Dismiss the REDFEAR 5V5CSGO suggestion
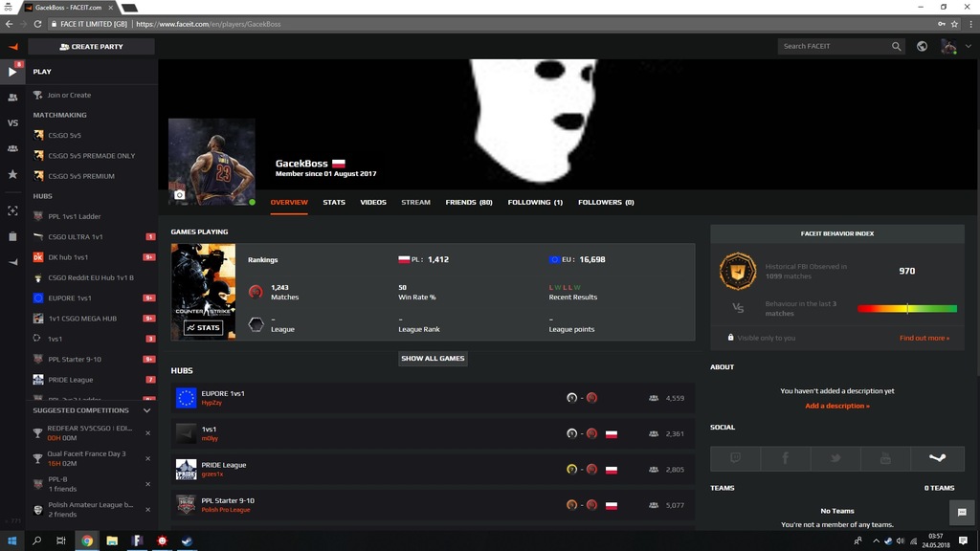 [148, 433]
